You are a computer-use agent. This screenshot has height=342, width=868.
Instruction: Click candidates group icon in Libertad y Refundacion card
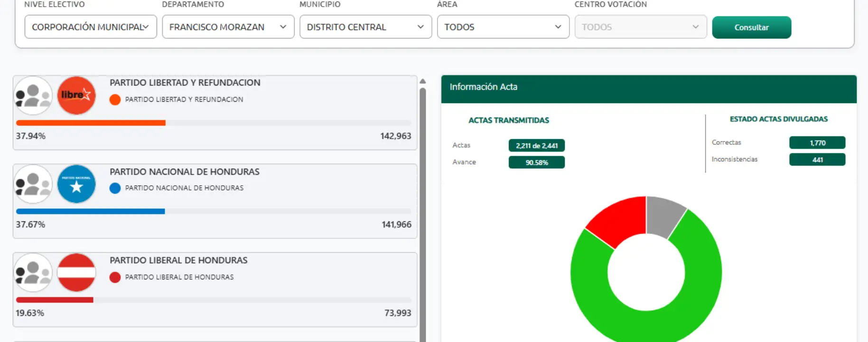point(33,95)
